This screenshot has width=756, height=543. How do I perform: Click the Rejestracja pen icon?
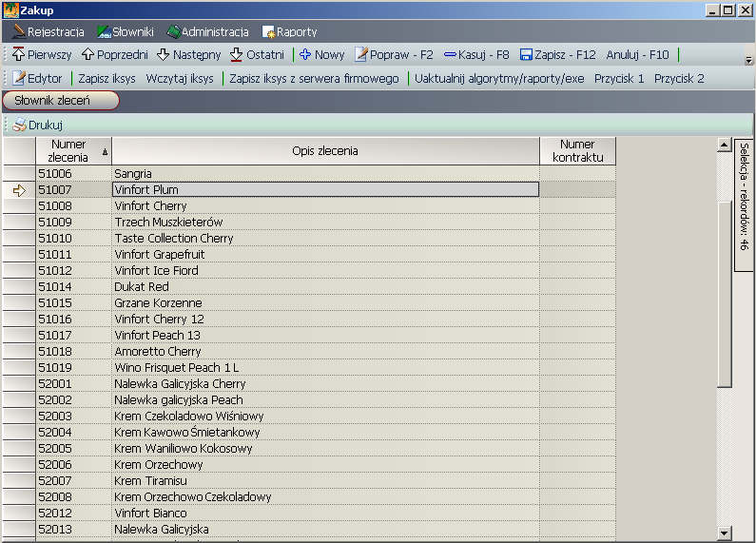(x=19, y=31)
